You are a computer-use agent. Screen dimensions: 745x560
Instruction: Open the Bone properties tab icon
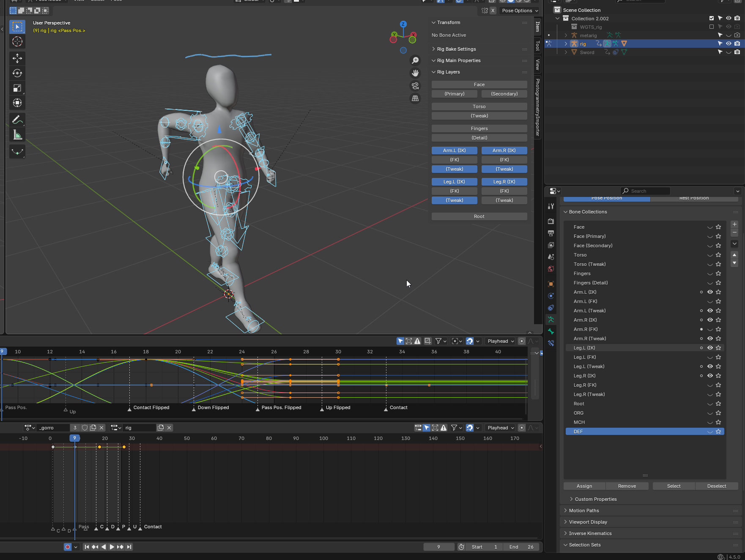click(x=551, y=331)
